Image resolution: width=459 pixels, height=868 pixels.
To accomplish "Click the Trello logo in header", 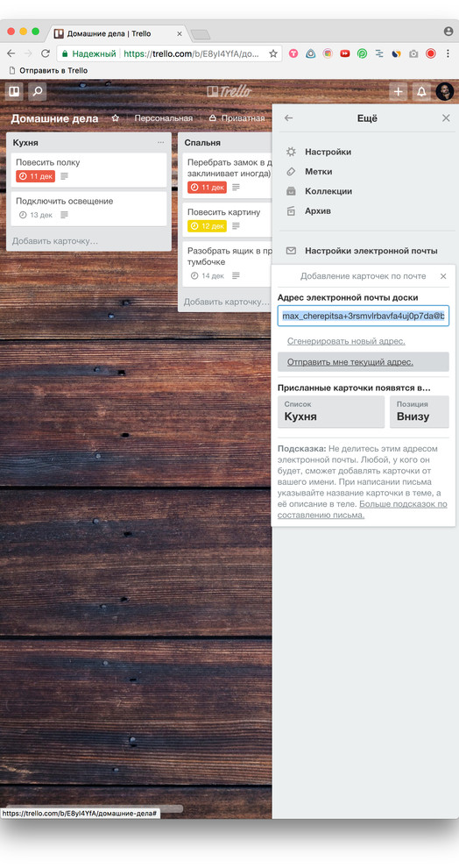I will click(229, 91).
